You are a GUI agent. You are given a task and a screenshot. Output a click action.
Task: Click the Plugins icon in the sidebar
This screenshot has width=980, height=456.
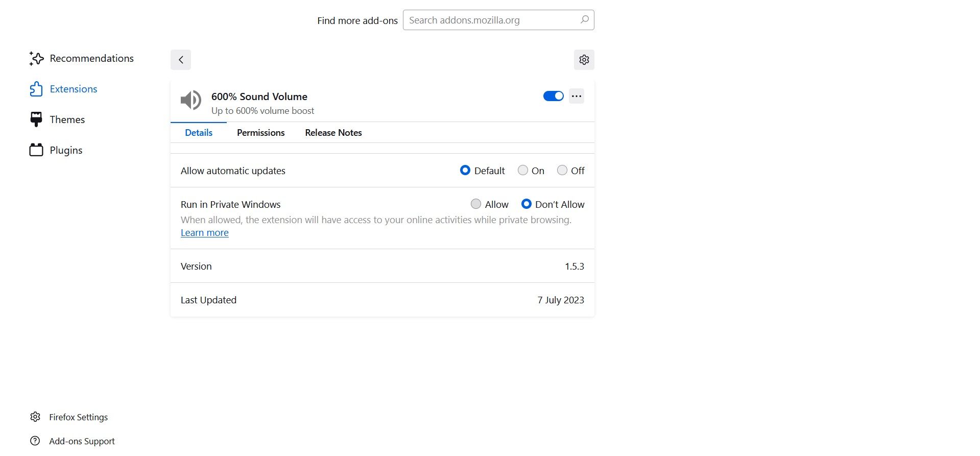click(36, 150)
